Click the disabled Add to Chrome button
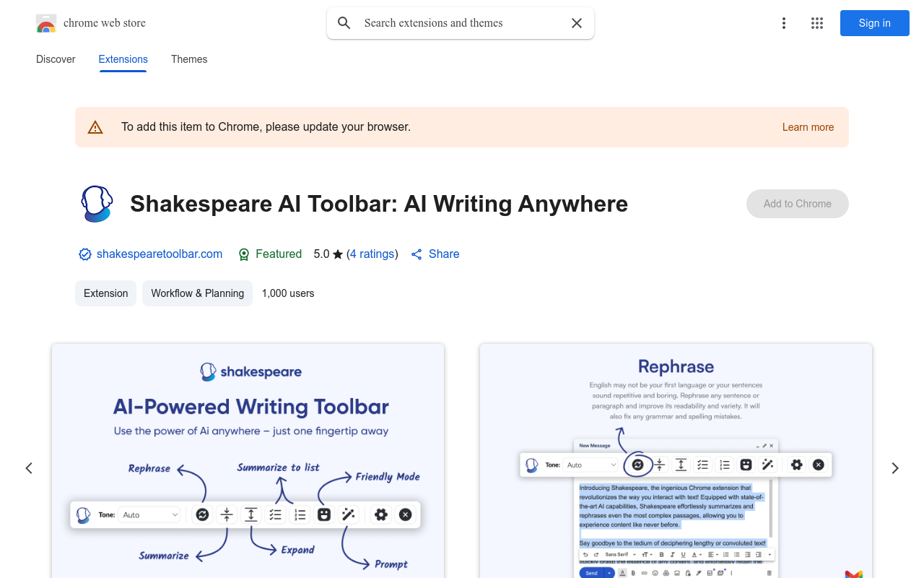The image size is (924, 578). (x=798, y=204)
